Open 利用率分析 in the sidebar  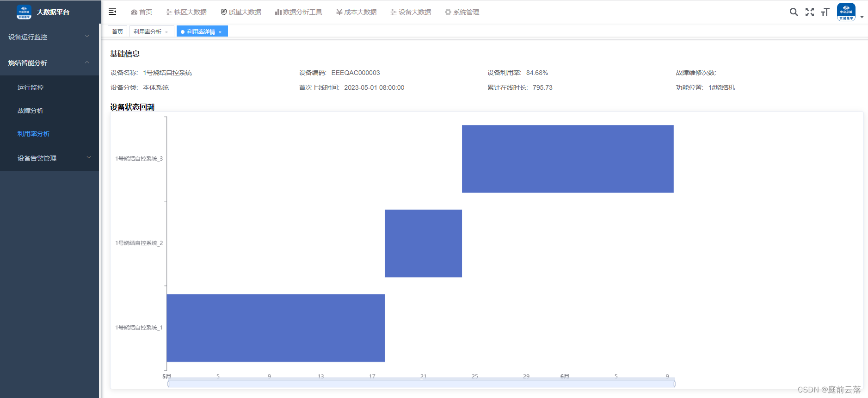(49, 134)
